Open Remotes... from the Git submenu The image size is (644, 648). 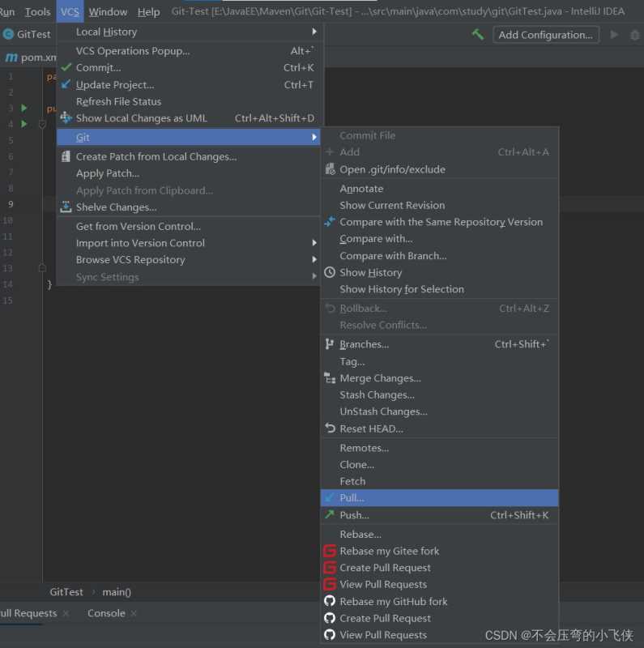(439, 448)
